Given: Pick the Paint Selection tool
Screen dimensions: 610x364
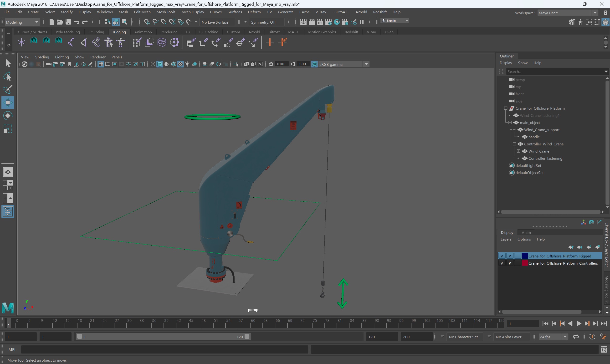Looking at the screenshot, I should tap(8, 90).
